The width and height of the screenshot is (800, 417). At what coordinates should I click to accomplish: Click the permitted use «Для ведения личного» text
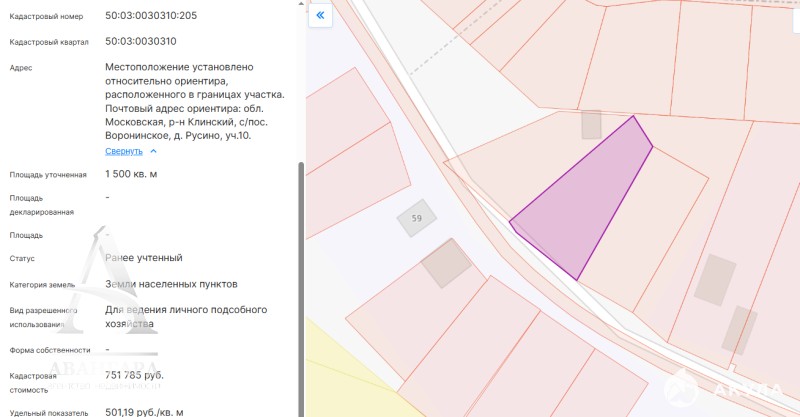tap(185, 310)
